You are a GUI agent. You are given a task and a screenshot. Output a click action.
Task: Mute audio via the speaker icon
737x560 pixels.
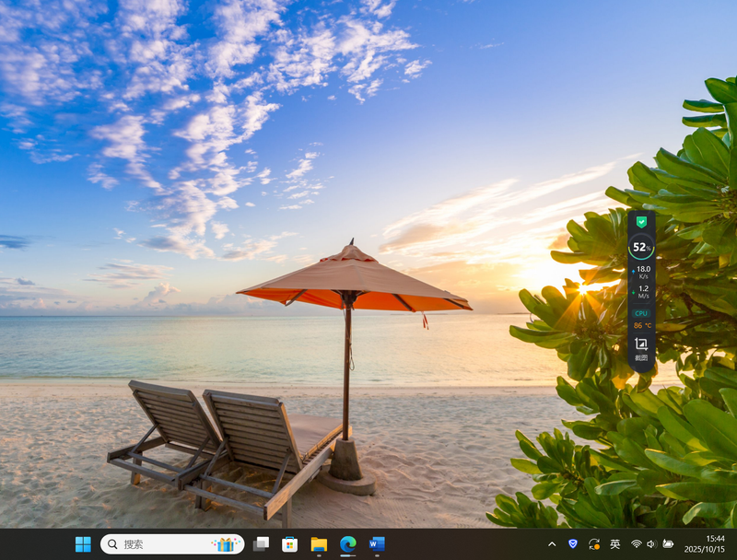click(650, 543)
